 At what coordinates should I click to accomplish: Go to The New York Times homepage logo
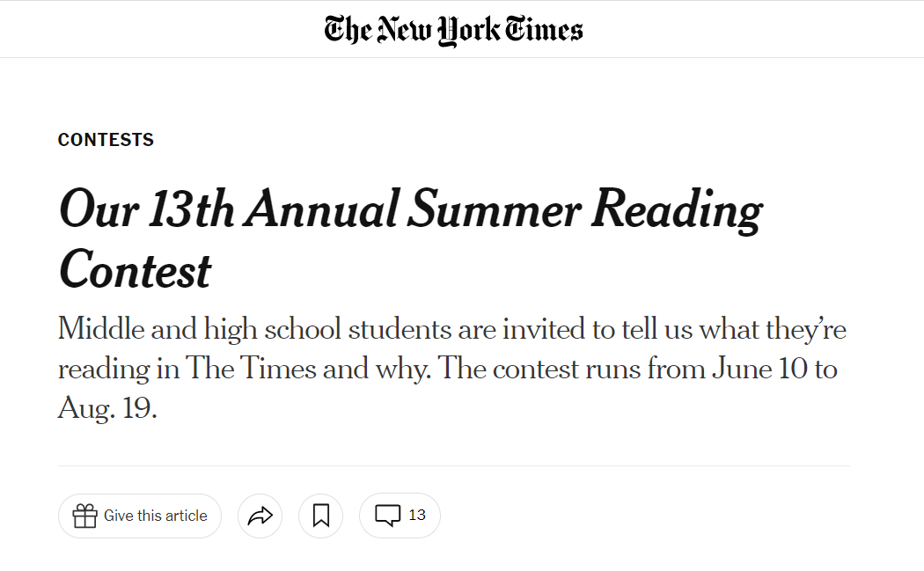tap(453, 30)
